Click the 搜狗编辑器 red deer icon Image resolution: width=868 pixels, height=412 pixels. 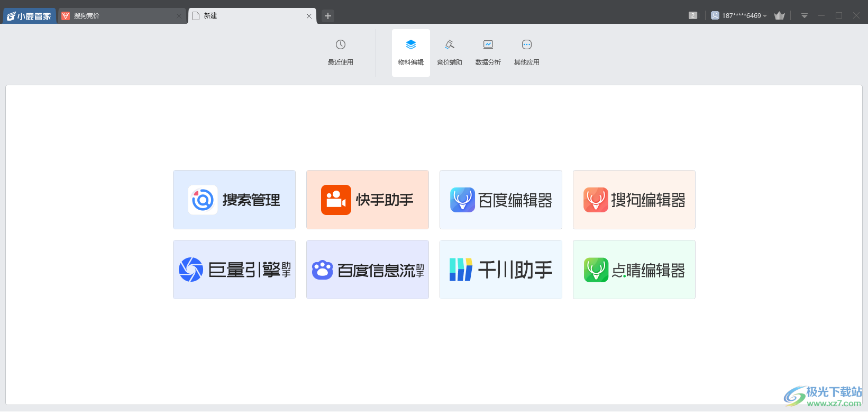[596, 200]
